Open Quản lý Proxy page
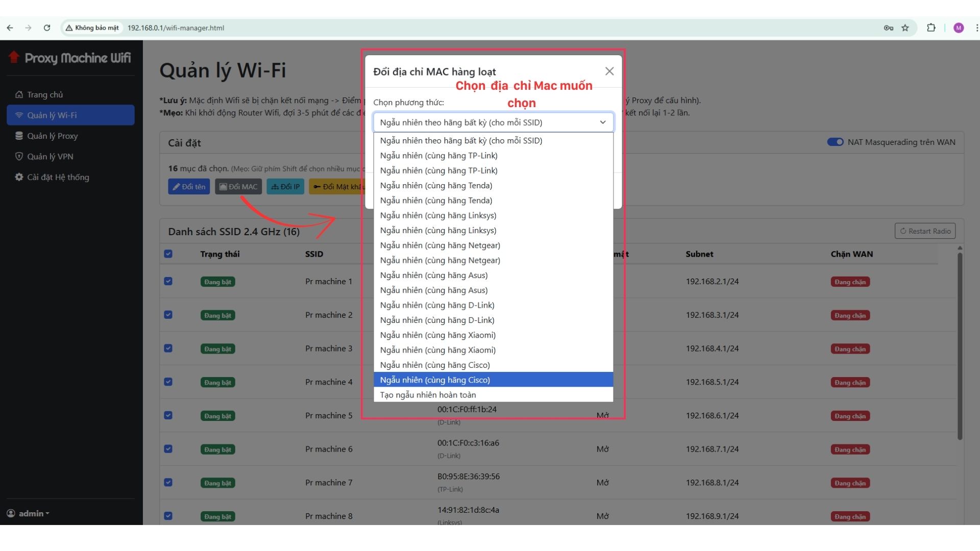This screenshot has height=551, width=980. pyautogui.click(x=70, y=136)
